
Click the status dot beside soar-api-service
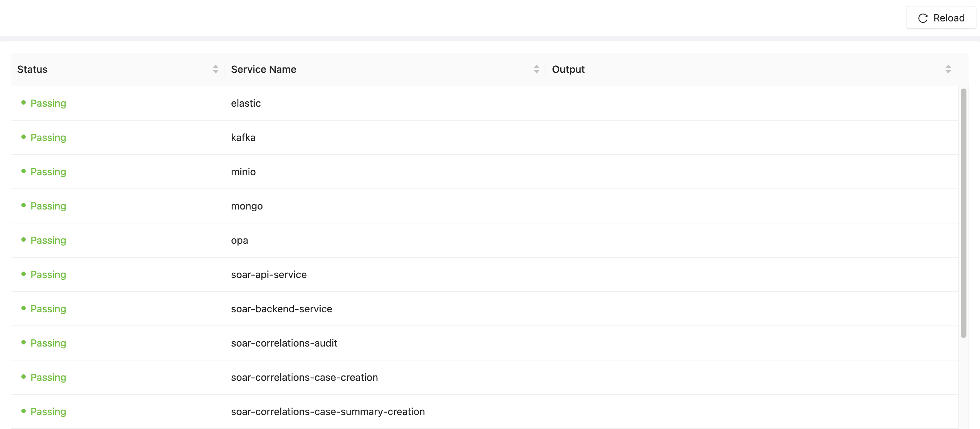pyautogui.click(x=24, y=274)
